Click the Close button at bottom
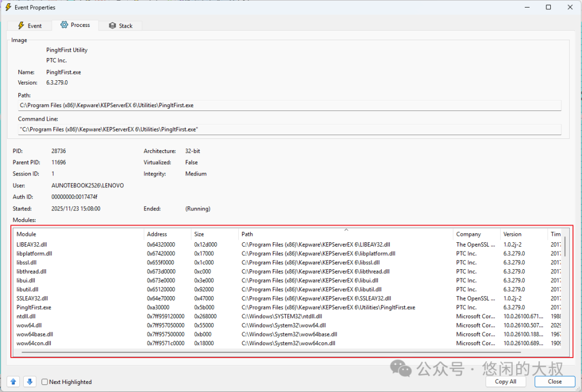582x392 pixels. 555,381
